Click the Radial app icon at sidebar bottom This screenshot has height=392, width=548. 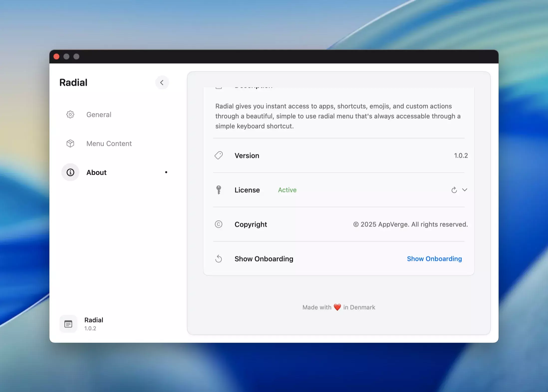[x=68, y=324]
